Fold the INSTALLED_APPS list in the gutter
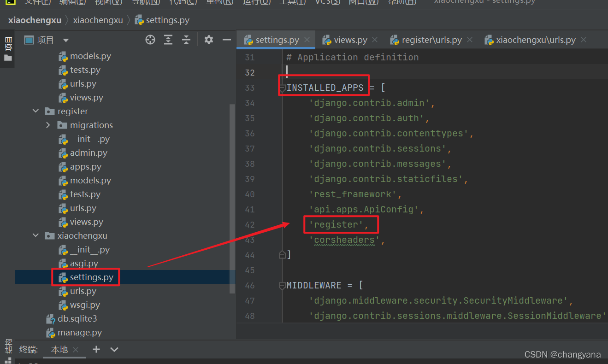Viewport: 608px width, 364px height. click(x=282, y=88)
